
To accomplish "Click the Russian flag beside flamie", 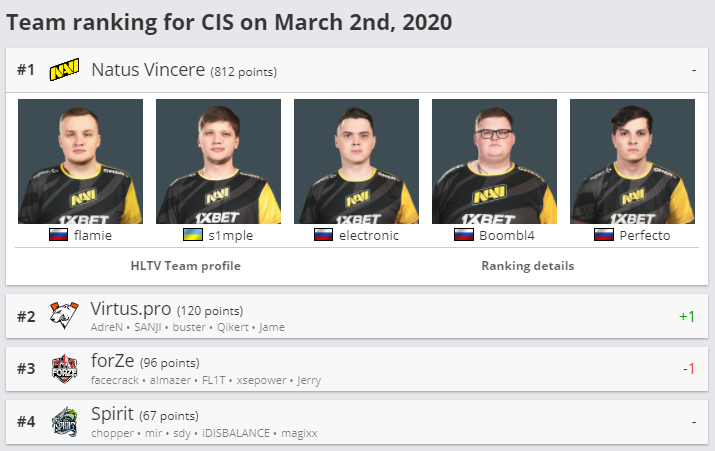I will coord(58,235).
